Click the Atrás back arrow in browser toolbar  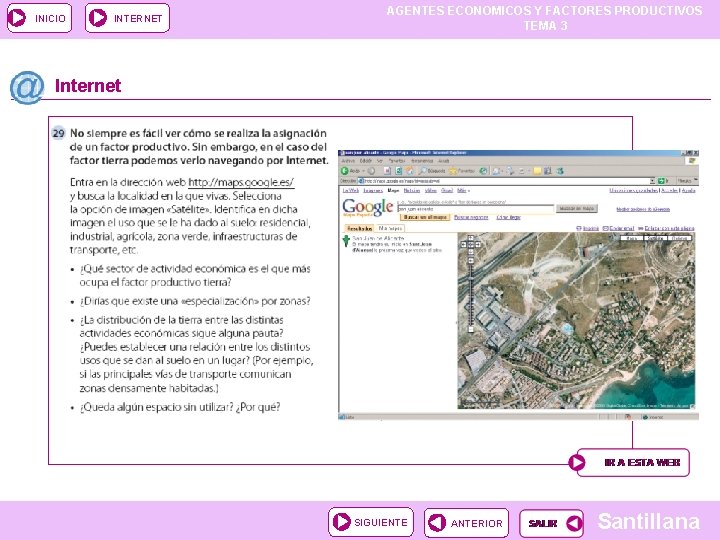coord(344,171)
